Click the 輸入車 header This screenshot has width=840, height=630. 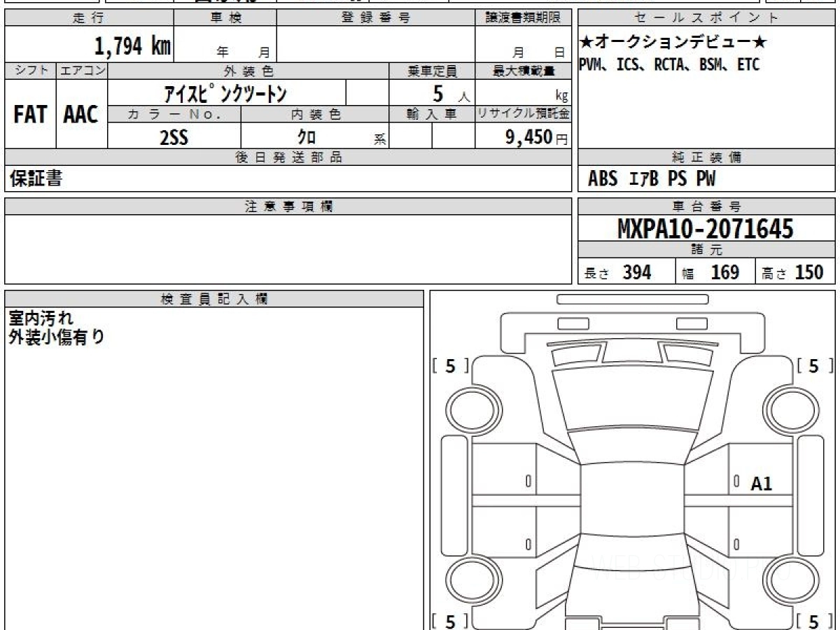click(432, 114)
